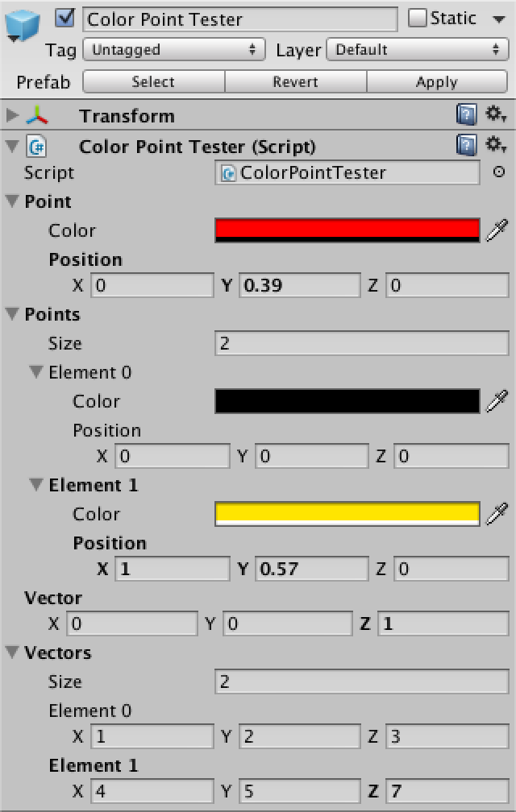Open the Color Point Tester script help icon
This screenshot has height=812, width=516.
point(466,146)
